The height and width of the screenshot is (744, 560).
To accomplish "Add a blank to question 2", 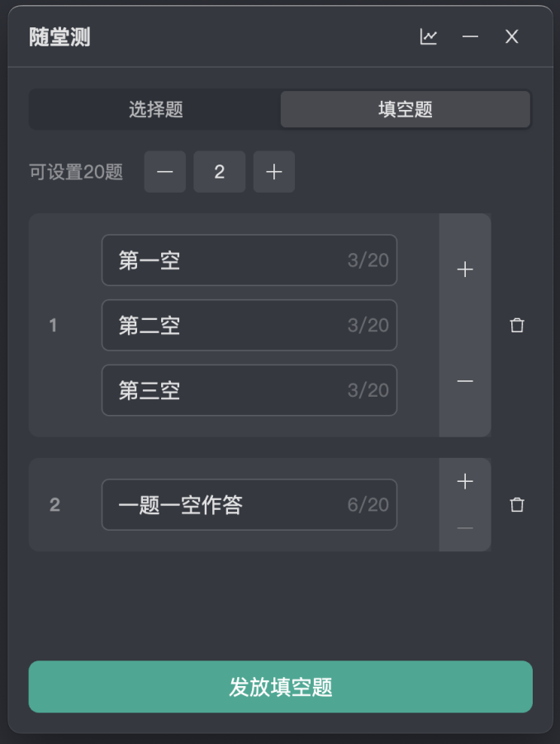I will (465, 481).
